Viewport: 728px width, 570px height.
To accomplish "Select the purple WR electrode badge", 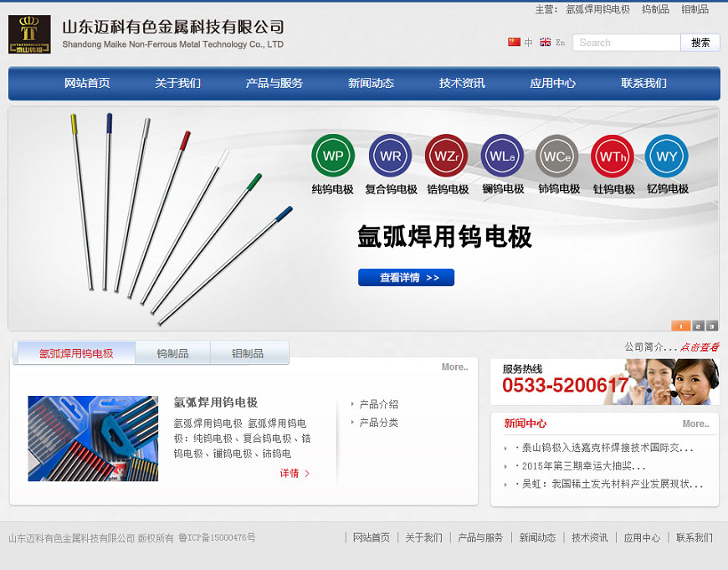I will [x=390, y=156].
